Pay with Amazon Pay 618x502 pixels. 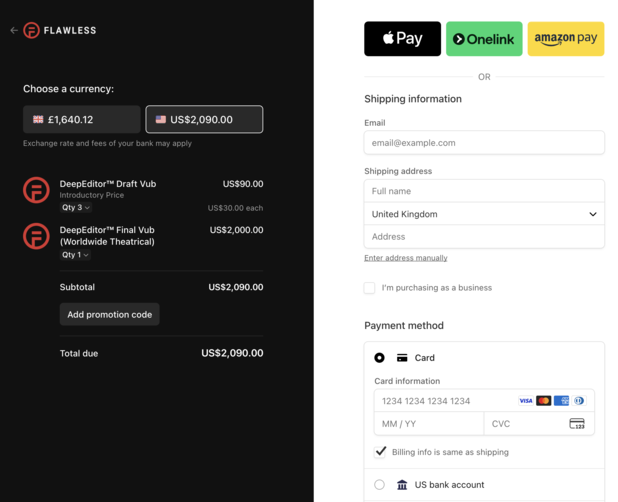pos(566,39)
